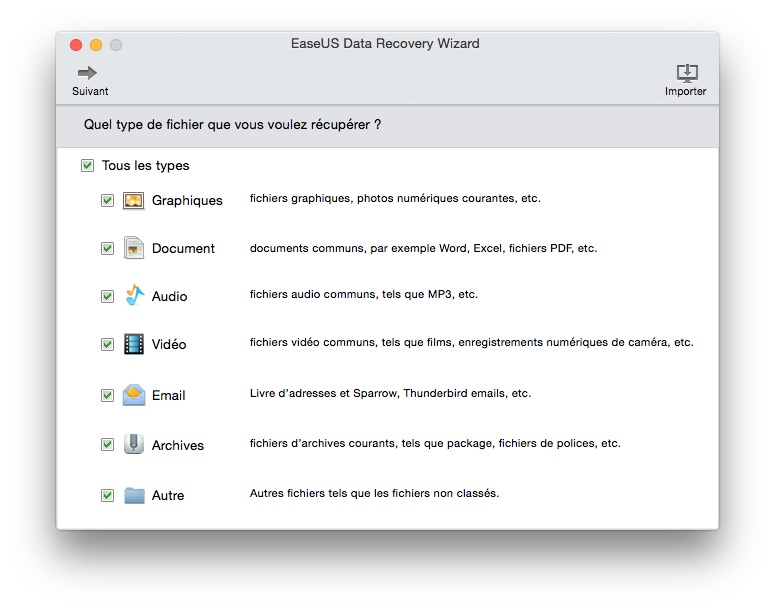The height and width of the screenshot is (610, 775).
Task: Click the yellow minimize window button
Action: click(x=96, y=45)
